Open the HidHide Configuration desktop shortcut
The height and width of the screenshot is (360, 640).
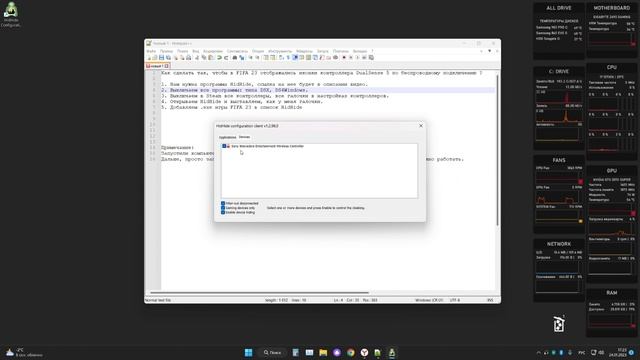pos(11,15)
